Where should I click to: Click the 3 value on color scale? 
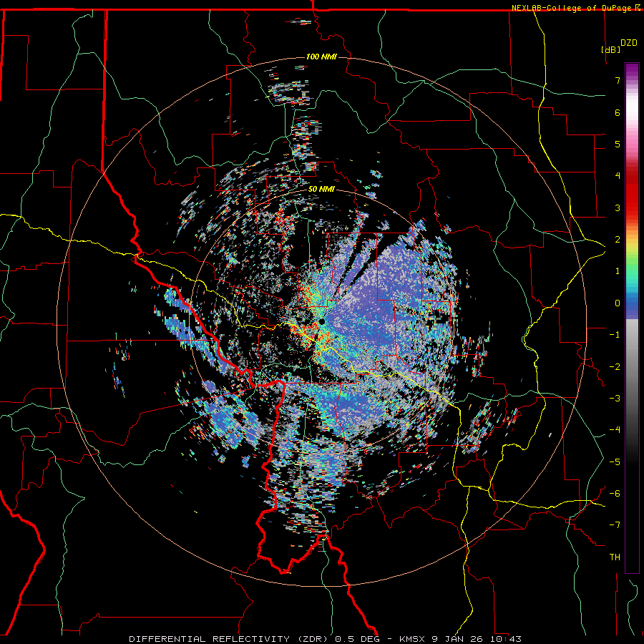tap(618, 208)
